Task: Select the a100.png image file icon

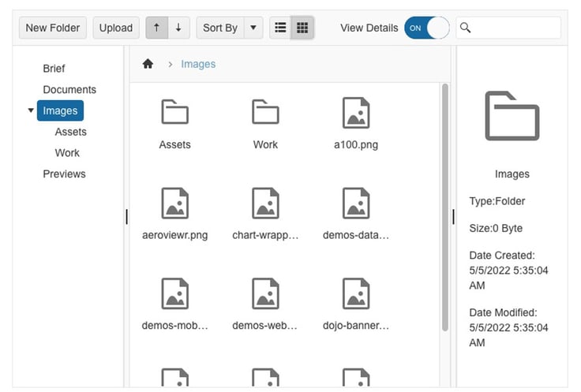Action: [x=356, y=113]
